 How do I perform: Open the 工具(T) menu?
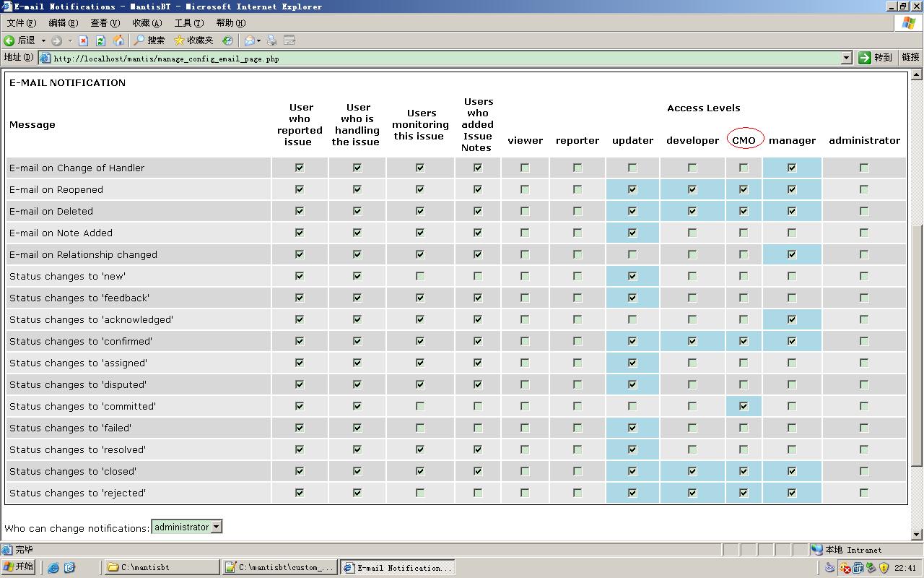(x=188, y=23)
